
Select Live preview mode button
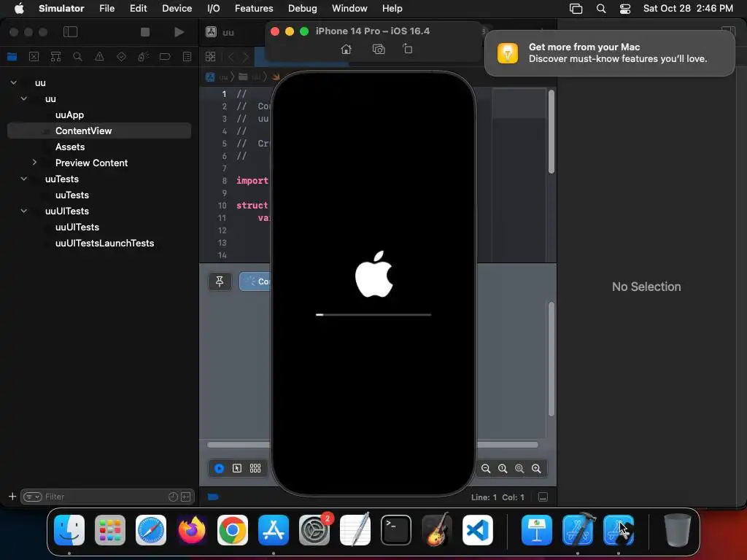point(219,469)
